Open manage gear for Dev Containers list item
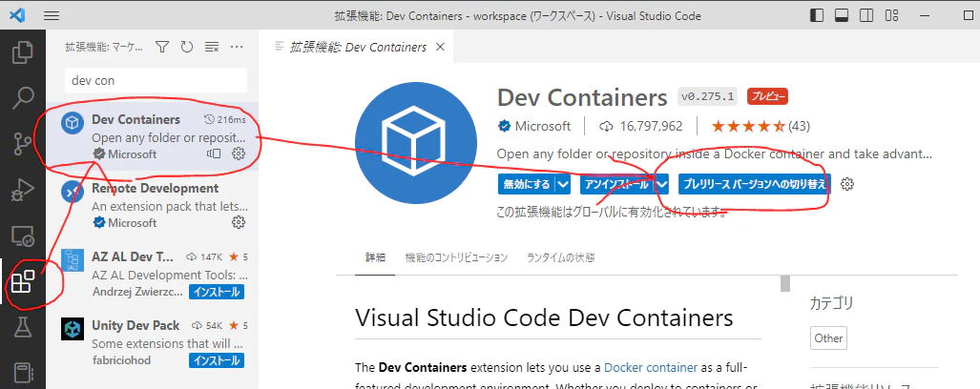The height and width of the screenshot is (389, 980). coord(239,154)
